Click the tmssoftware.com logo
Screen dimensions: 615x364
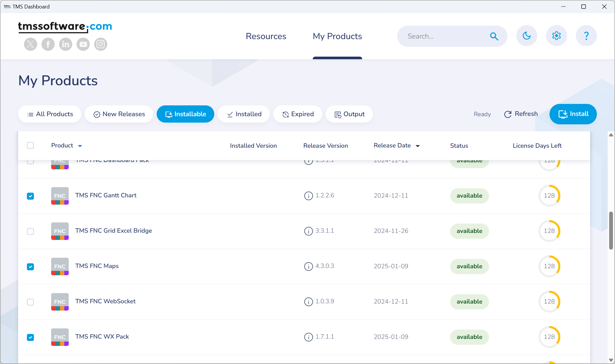pyautogui.click(x=65, y=27)
